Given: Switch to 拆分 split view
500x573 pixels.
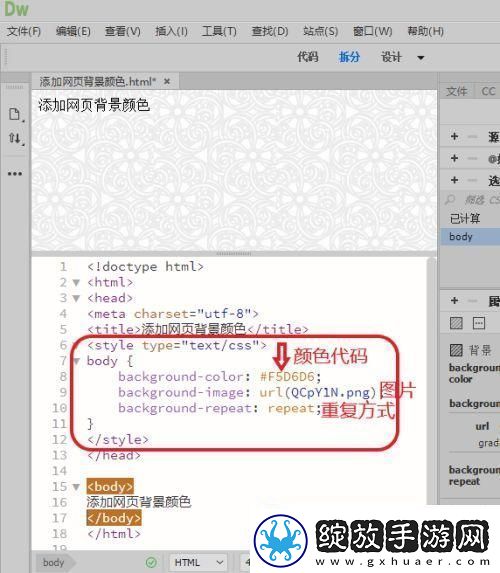Looking at the screenshot, I should (349, 57).
